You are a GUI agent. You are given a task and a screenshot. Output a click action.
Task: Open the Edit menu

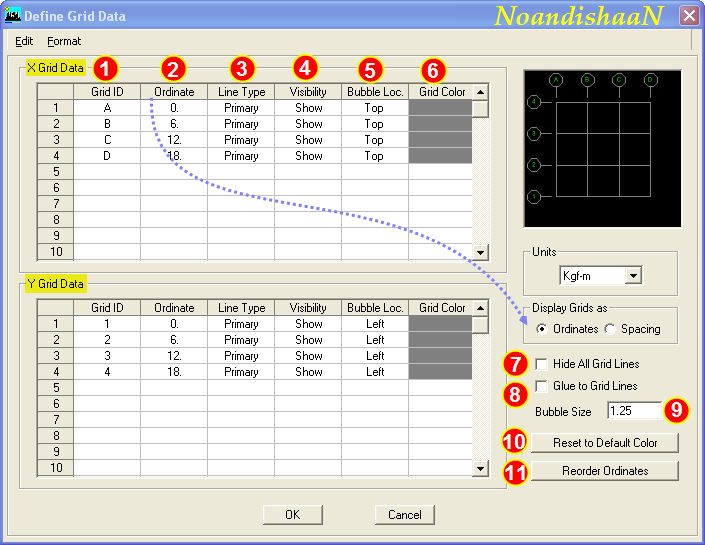[24, 41]
